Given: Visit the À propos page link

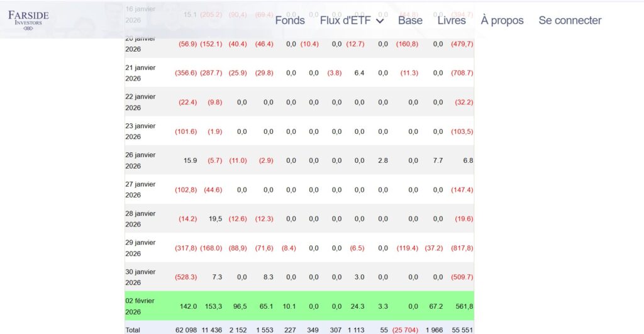Looking at the screenshot, I should pyautogui.click(x=502, y=20).
